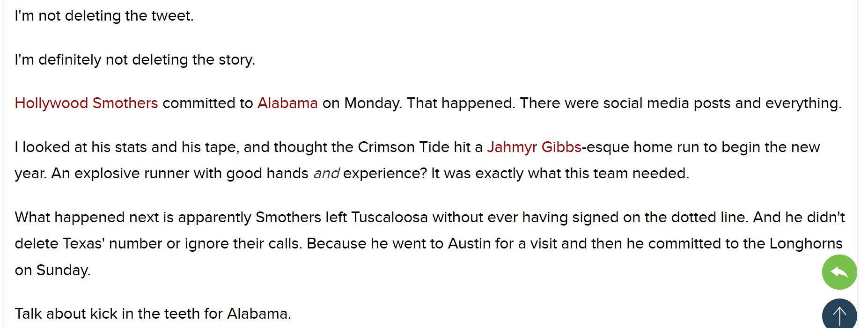The width and height of the screenshot is (868, 328).
Task: Click the text "on Sunday."
Action: [x=52, y=270]
